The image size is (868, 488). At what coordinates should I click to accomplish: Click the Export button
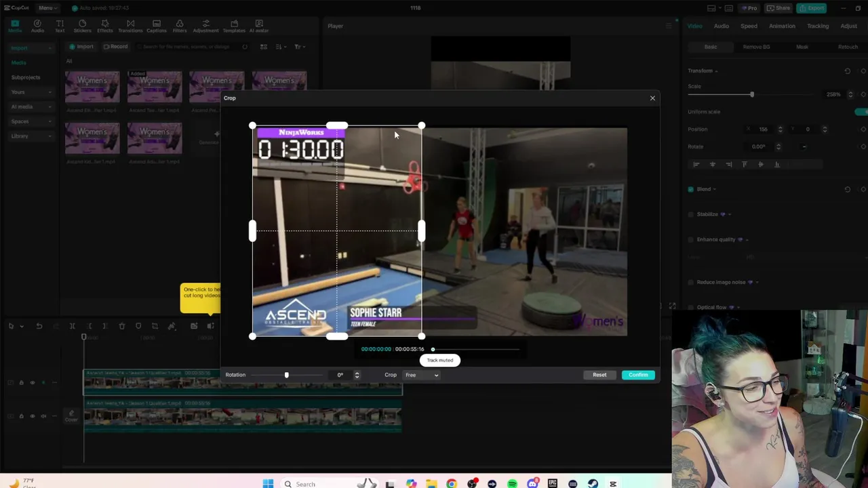point(812,8)
